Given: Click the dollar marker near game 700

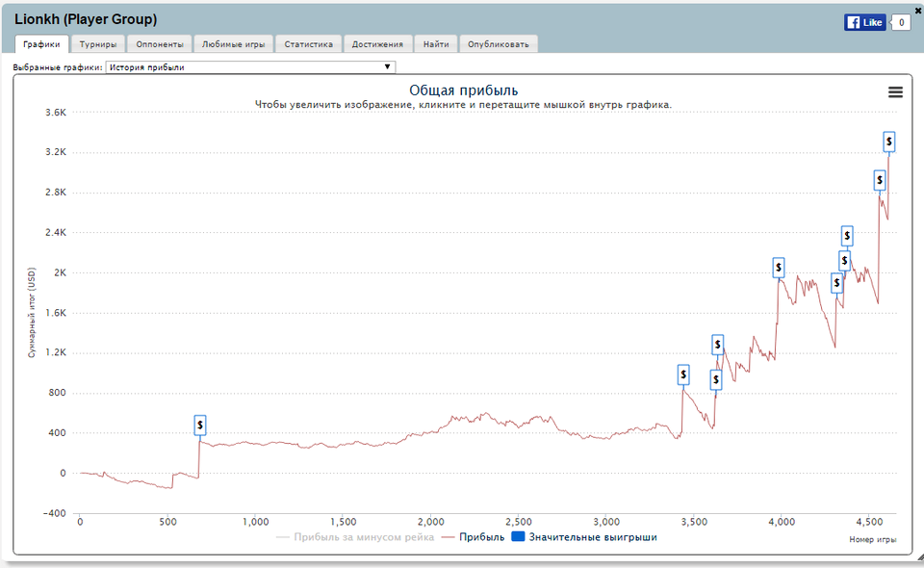Looking at the screenshot, I should [200, 425].
